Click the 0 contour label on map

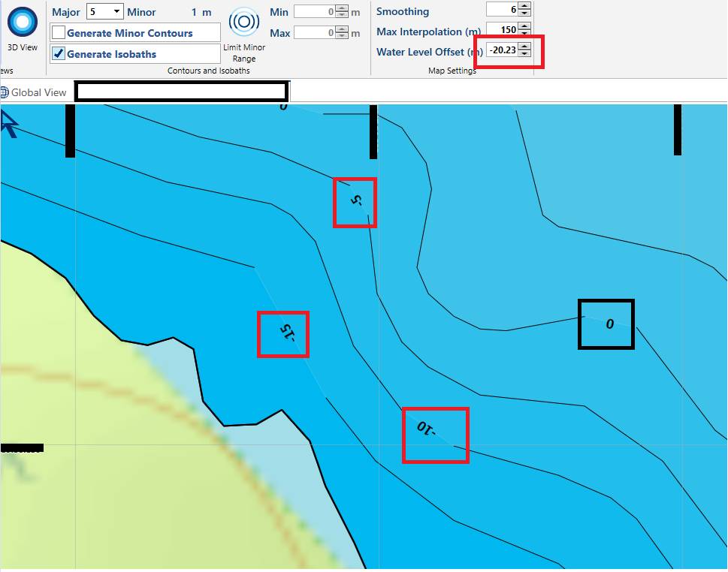pos(609,324)
